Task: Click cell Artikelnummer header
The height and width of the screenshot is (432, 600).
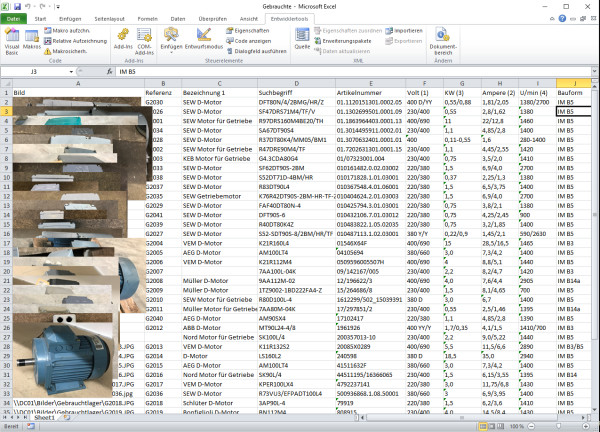Action: [x=370, y=93]
